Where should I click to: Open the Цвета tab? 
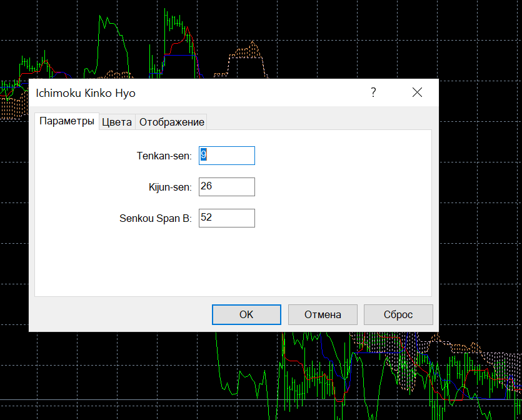click(x=117, y=122)
